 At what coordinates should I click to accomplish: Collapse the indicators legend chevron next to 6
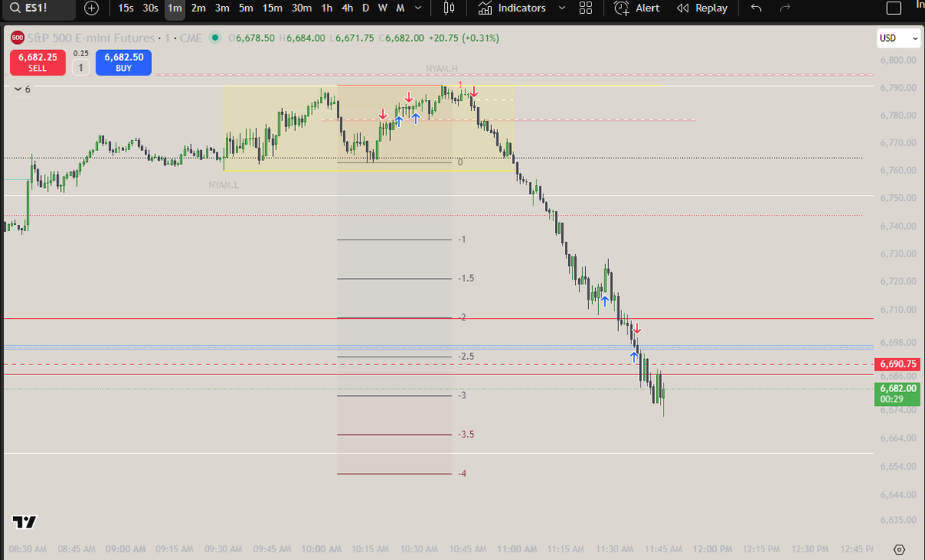click(x=18, y=89)
